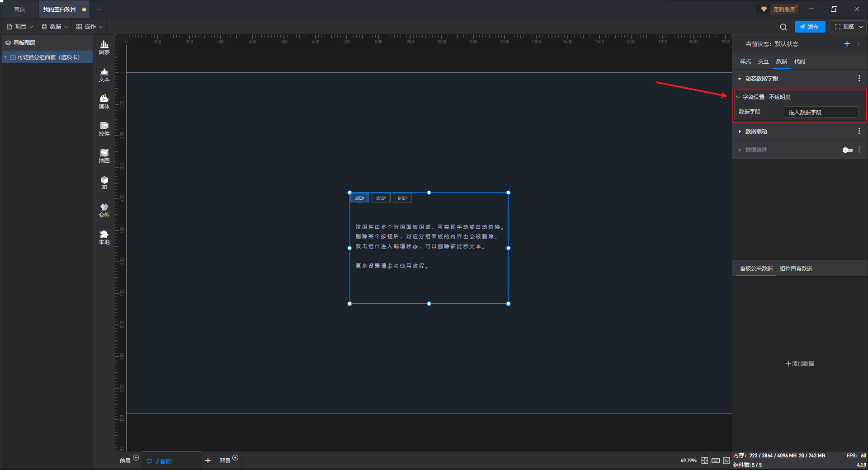Open the 媒体 media components panel
The height and width of the screenshot is (470, 868).
pos(104,102)
